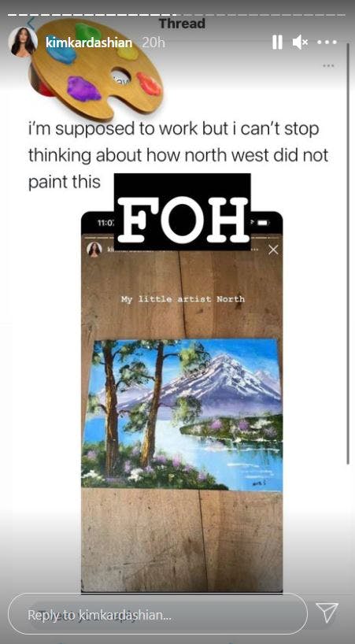
Task: Tap the 'My little artist North' caption
Action: pos(183,299)
